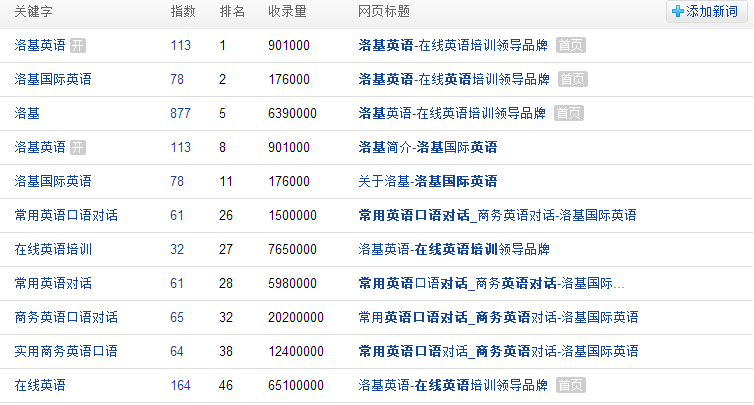Click the 首页 tag in rank 2 row
Screen dimensions: 754x405
573,79
